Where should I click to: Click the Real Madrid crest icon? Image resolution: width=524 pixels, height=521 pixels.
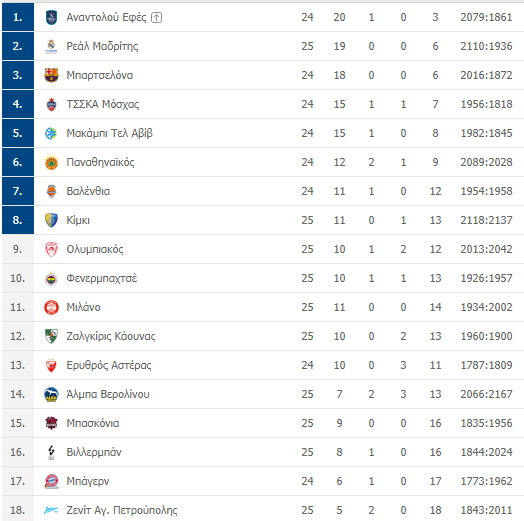click(x=51, y=46)
